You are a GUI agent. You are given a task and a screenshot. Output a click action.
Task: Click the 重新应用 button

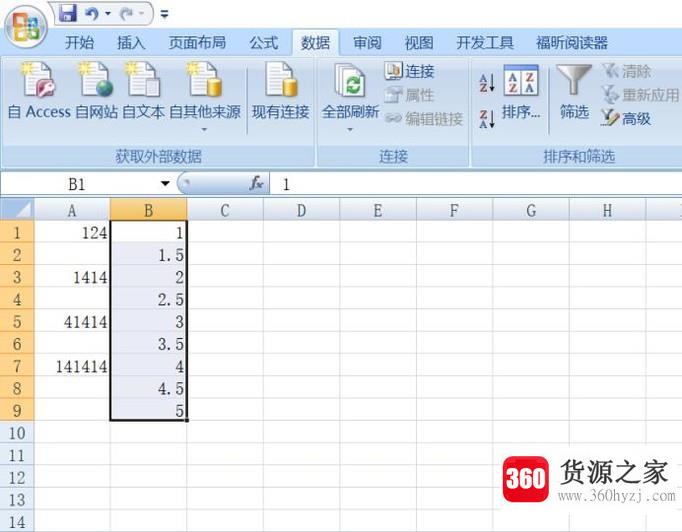pos(640,95)
